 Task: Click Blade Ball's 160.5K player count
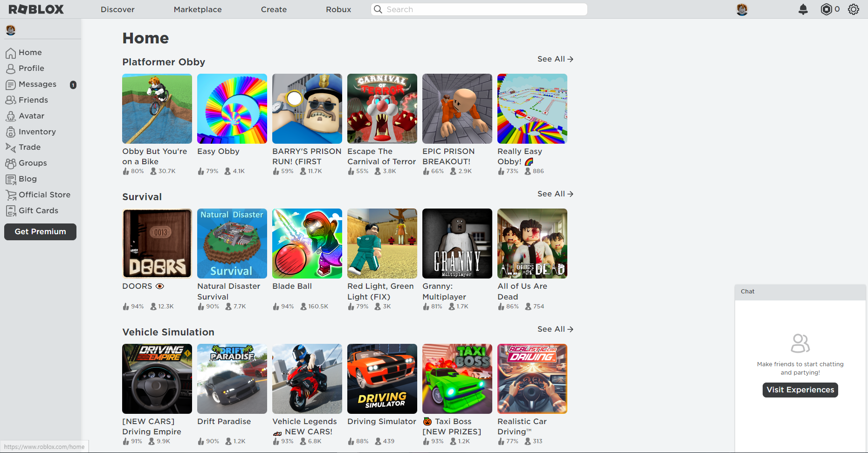point(318,307)
